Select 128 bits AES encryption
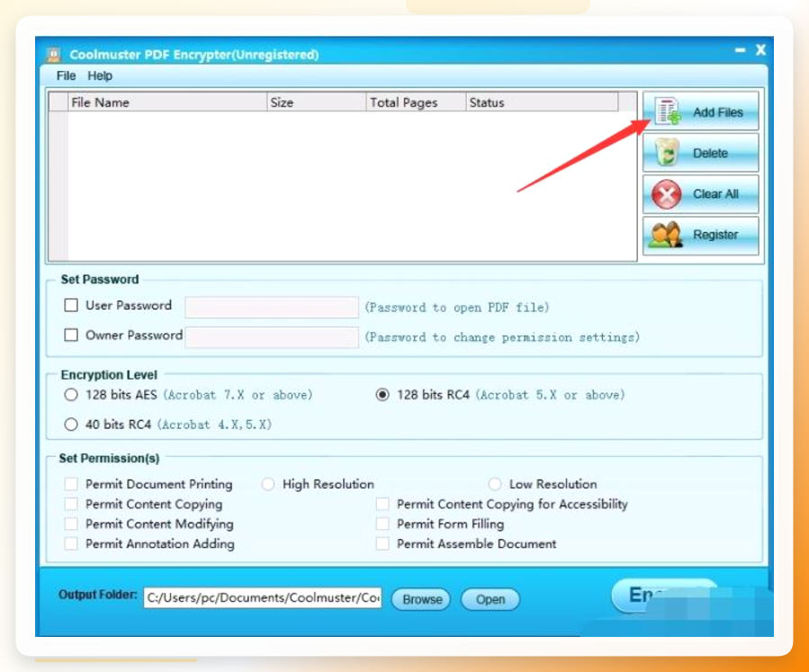 pyautogui.click(x=71, y=395)
